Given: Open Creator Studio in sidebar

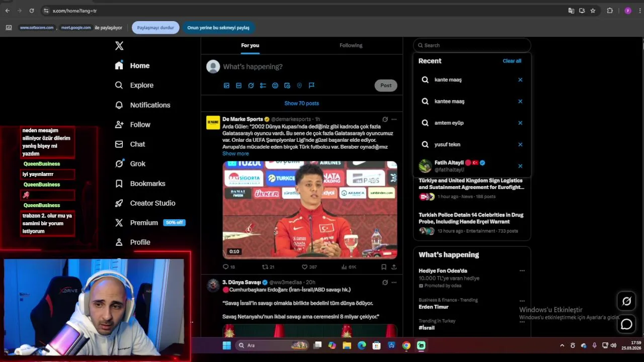Looking at the screenshot, I should click(x=145, y=203).
